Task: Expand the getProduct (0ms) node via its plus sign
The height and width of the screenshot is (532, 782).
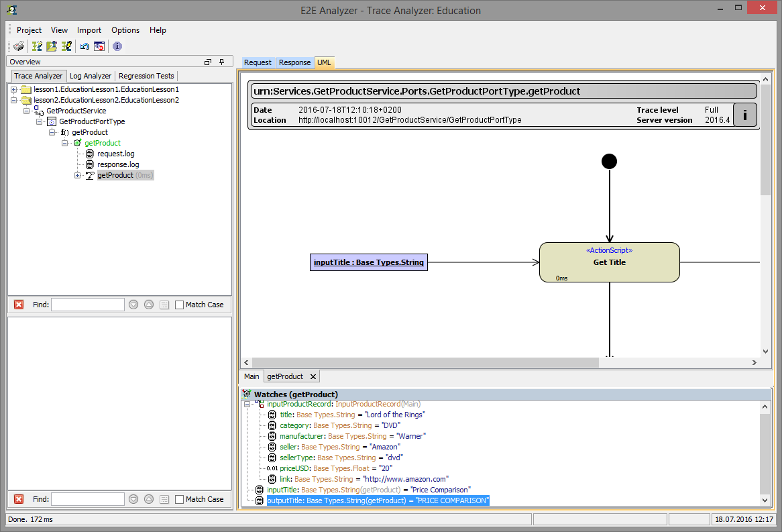Action: click(77, 175)
